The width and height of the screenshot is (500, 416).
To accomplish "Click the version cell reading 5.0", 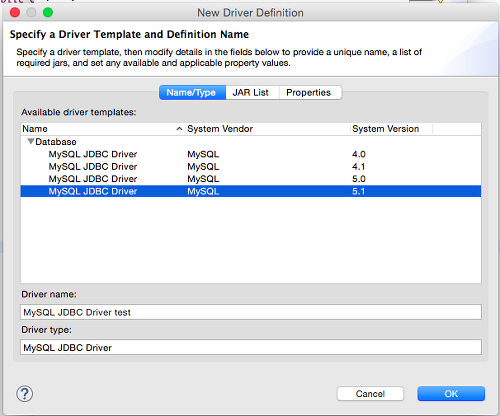I will click(x=359, y=179).
